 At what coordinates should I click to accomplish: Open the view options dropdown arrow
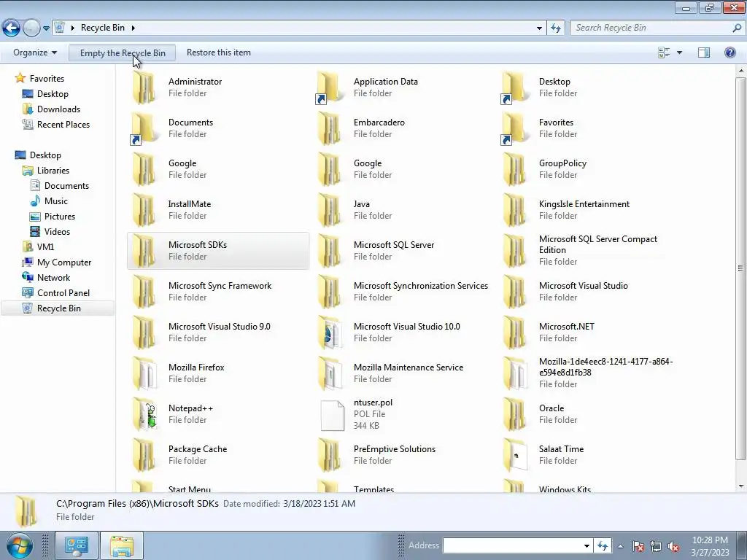(679, 52)
